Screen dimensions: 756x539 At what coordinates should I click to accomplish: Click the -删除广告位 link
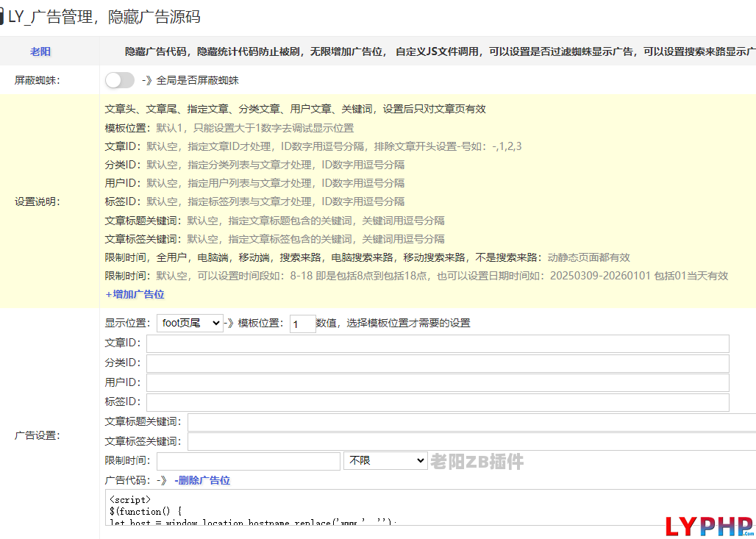[202, 480]
